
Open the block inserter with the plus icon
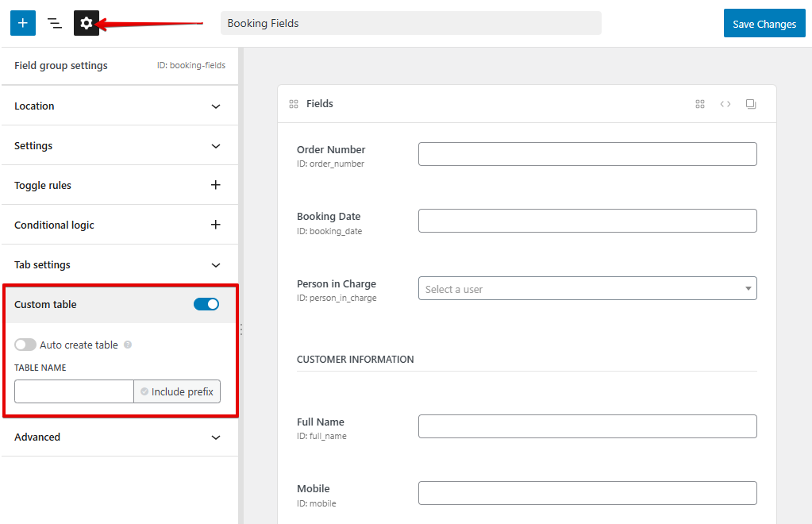(22, 23)
